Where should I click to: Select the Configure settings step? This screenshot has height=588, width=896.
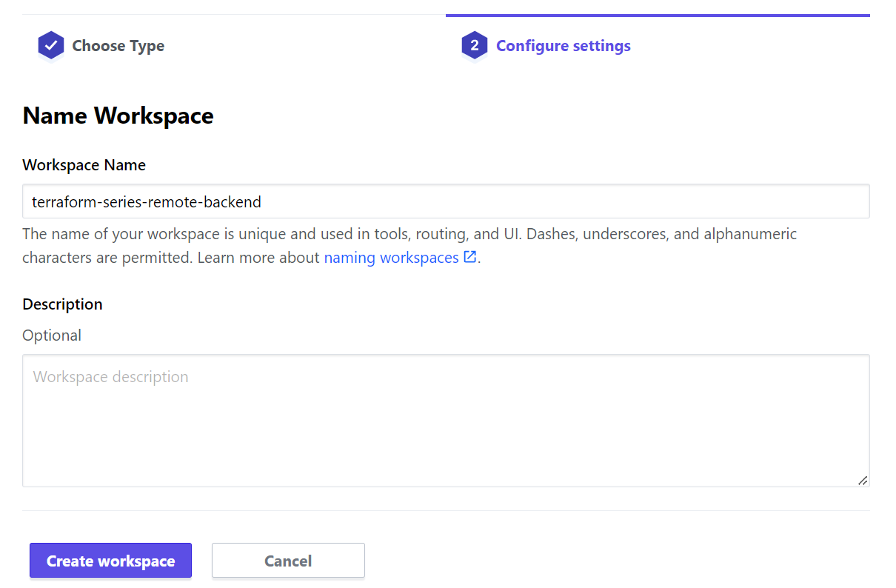pyautogui.click(x=563, y=46)
